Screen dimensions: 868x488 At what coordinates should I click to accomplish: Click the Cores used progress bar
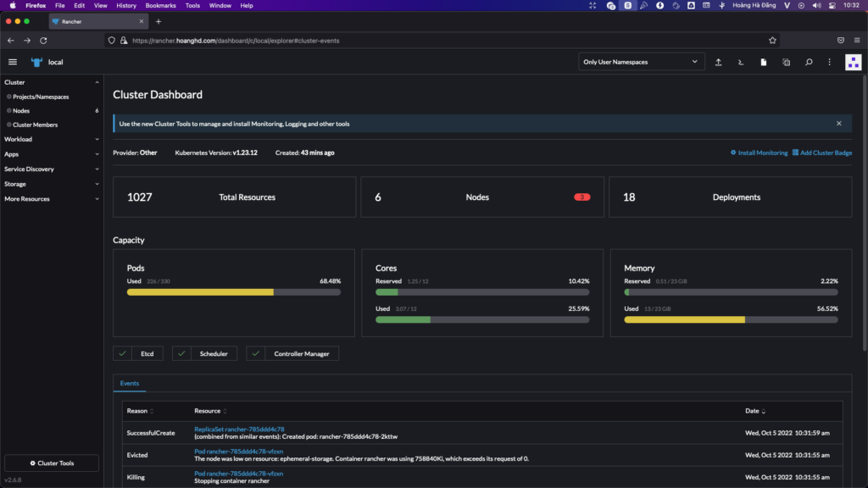pos(482,319)
